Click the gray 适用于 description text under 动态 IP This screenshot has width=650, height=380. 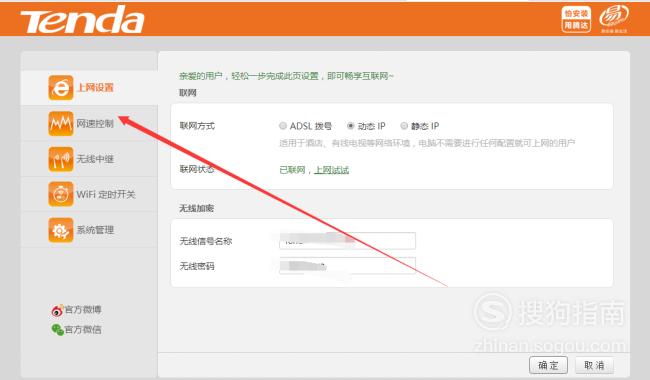click(x=427, y=143)
